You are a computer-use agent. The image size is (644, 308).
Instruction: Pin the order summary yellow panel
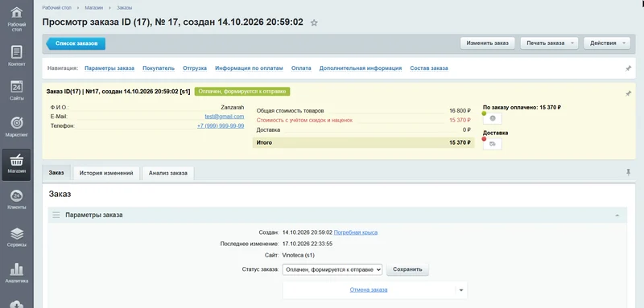628,94
